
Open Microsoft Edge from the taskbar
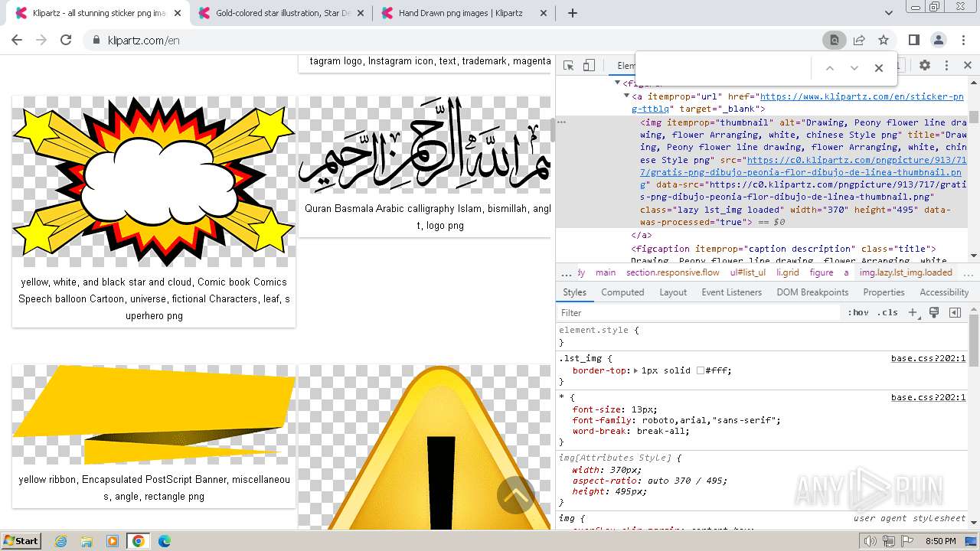pos(164,541)
